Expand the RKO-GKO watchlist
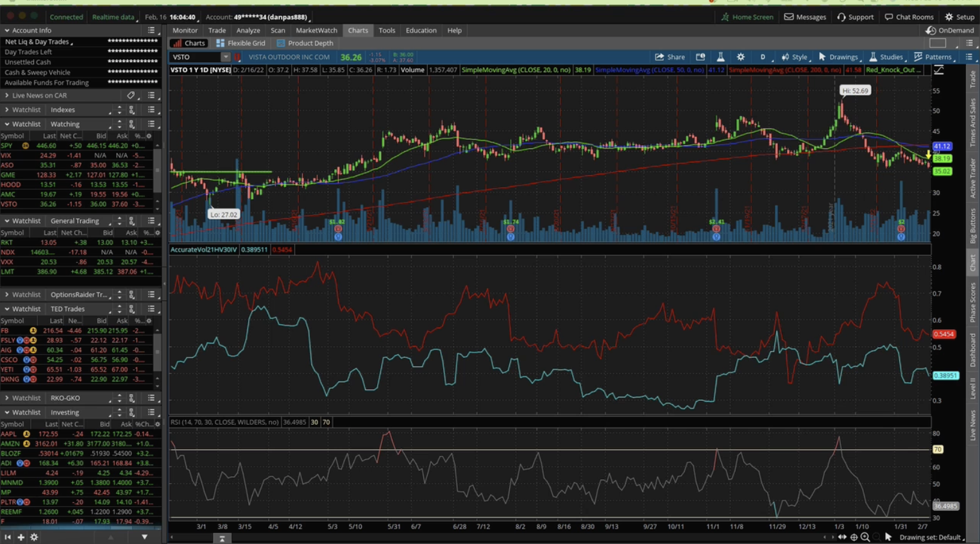This screenshot has width=980, height=544. (7, 398)
